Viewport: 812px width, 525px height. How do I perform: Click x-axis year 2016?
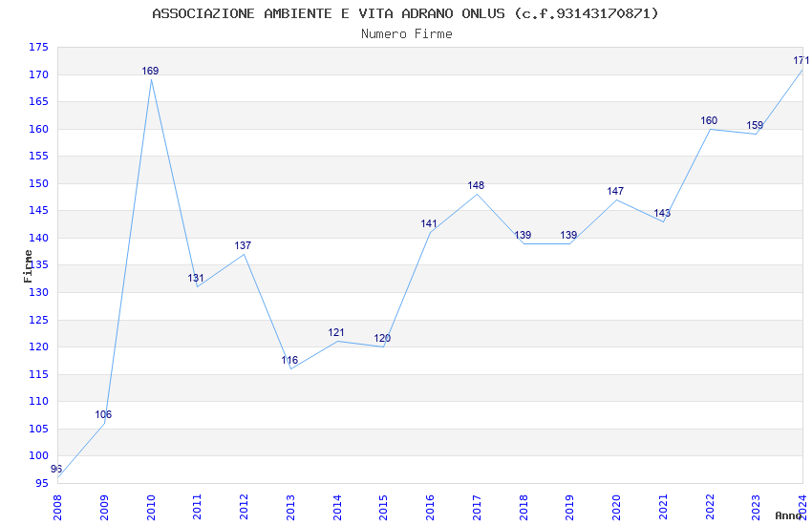point(430,507)
